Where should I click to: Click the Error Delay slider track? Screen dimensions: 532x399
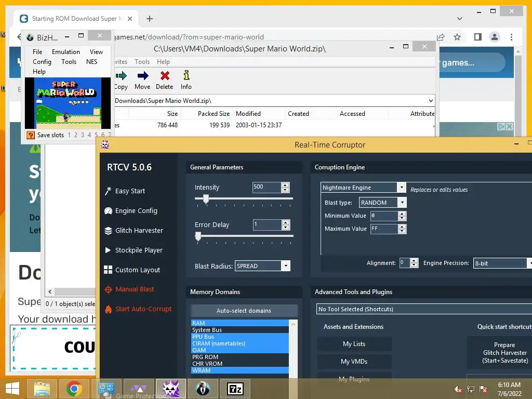click(x=244, y=236)
